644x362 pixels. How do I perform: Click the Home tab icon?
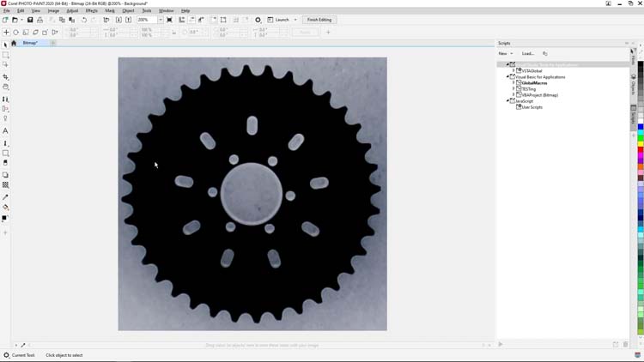pyautogui.click(x=14, y=43)
